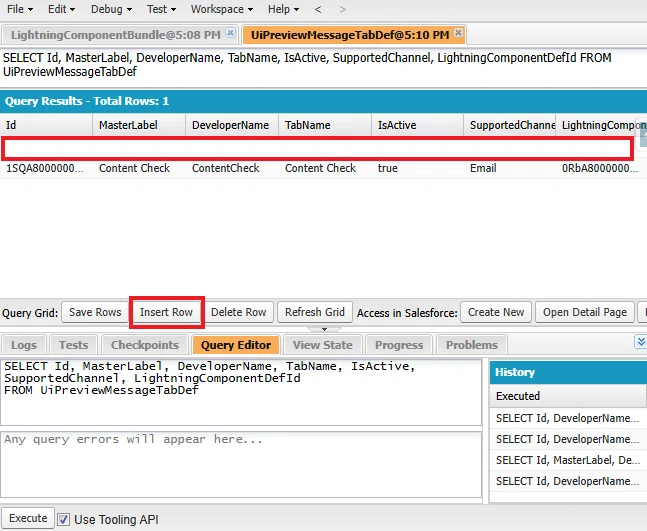Select the ContentCheck DeveloperName cell
The height and width of the screenshot is (531, 647).
[x=232, y=168]
